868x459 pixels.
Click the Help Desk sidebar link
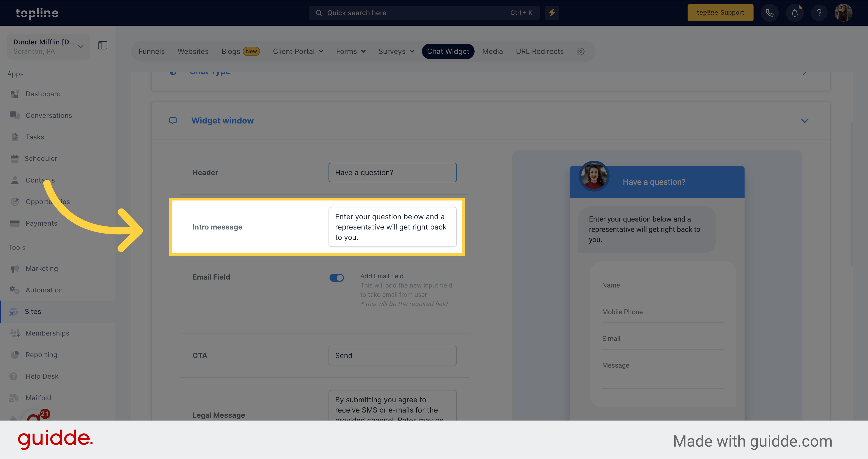42,376
